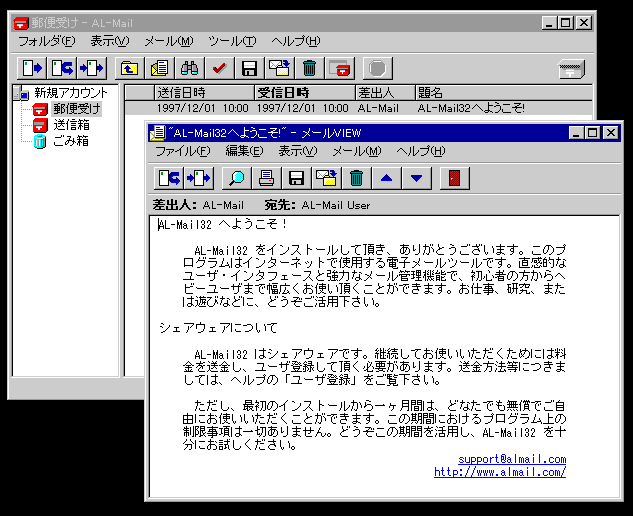Screen dimensions: 633x516
Task: Click the move mail to folder icon in AL-Mail toolbar
Action: [x=279, y=68]
